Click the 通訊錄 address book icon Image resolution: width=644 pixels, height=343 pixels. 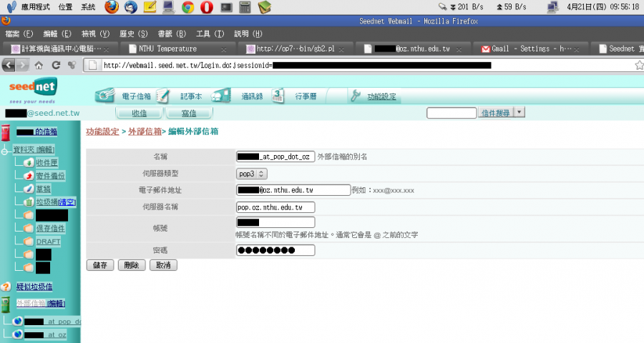pyautogui.click(x=221, y=96)
